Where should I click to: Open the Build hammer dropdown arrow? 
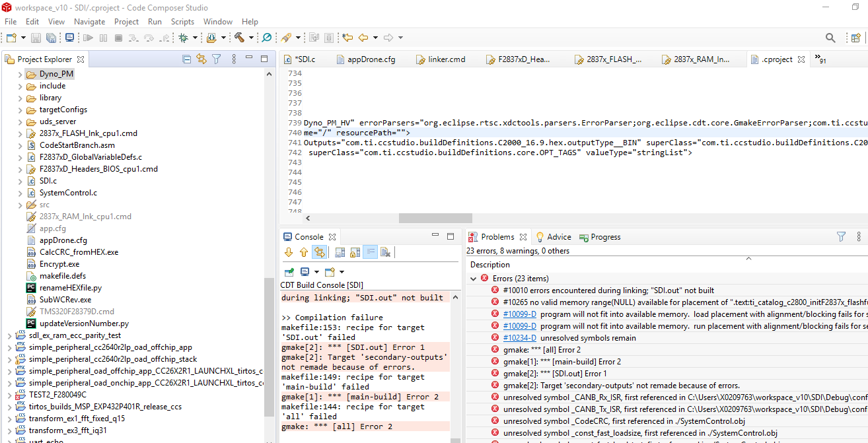251,38
